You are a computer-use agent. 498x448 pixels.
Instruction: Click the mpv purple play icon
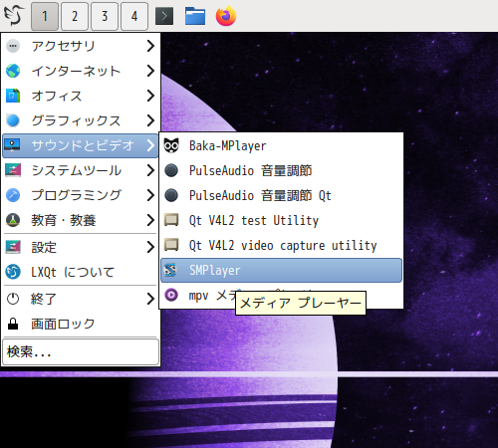click(x=171, y=295)
